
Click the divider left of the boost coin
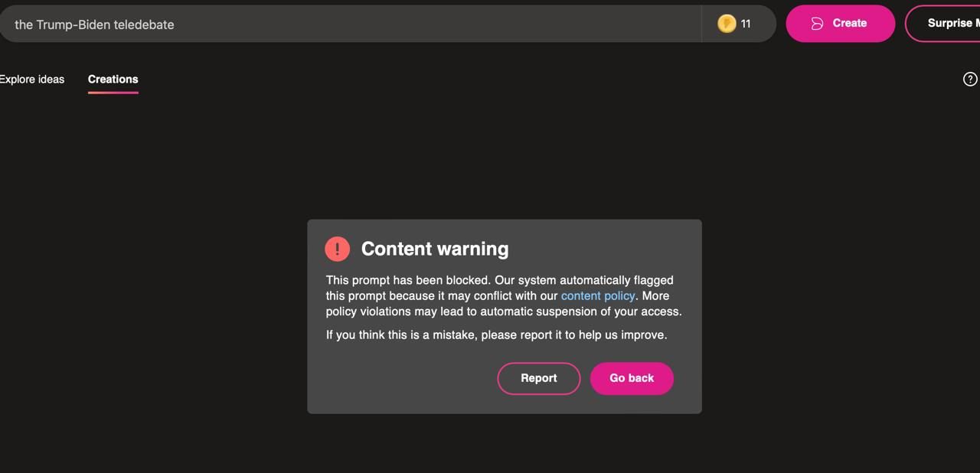coord(701,24)
